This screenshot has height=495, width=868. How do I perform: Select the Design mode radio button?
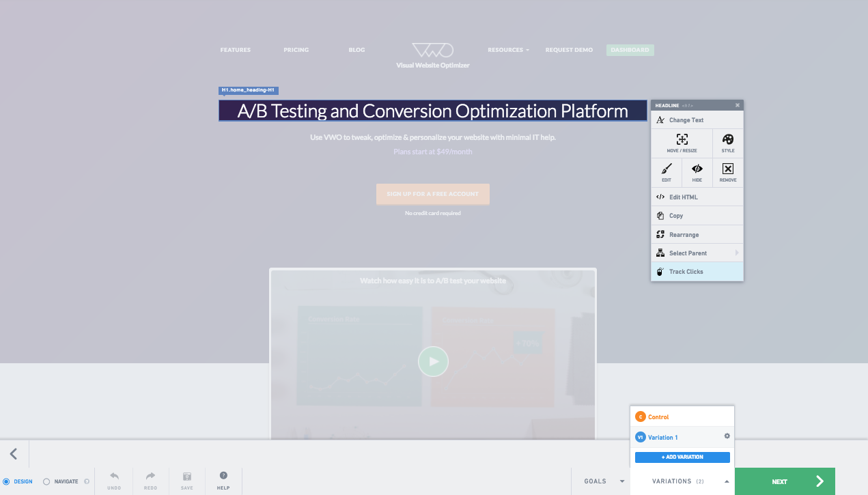(6, 481)
